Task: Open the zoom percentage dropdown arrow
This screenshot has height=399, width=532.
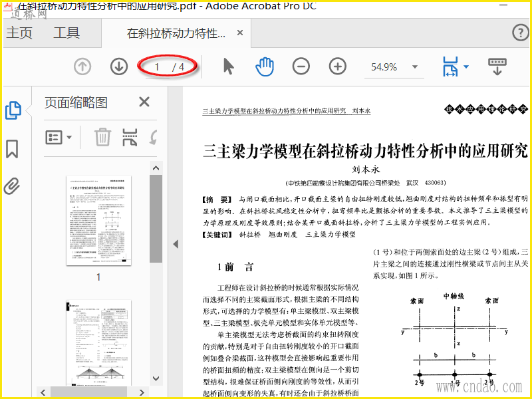Action: tap(414, 67)
